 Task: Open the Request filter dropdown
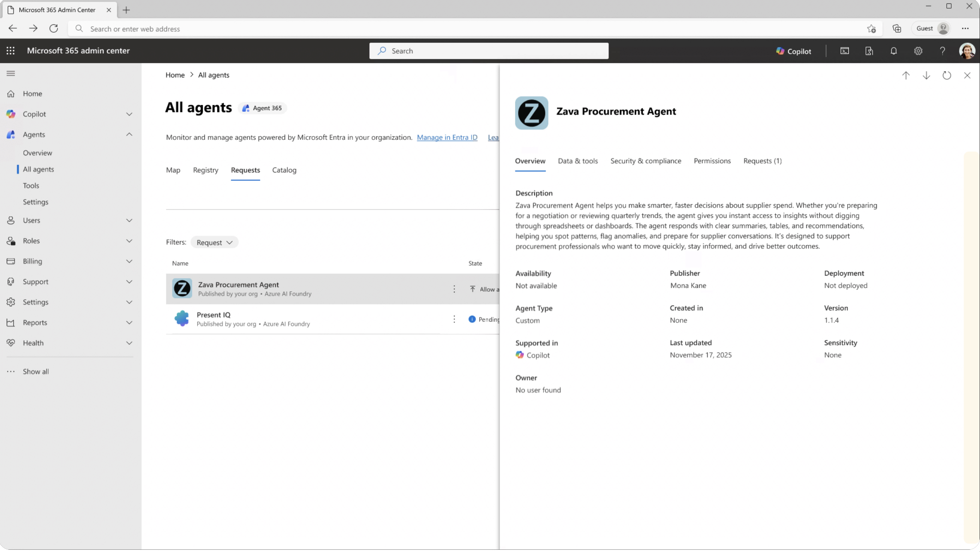[215, 243]
